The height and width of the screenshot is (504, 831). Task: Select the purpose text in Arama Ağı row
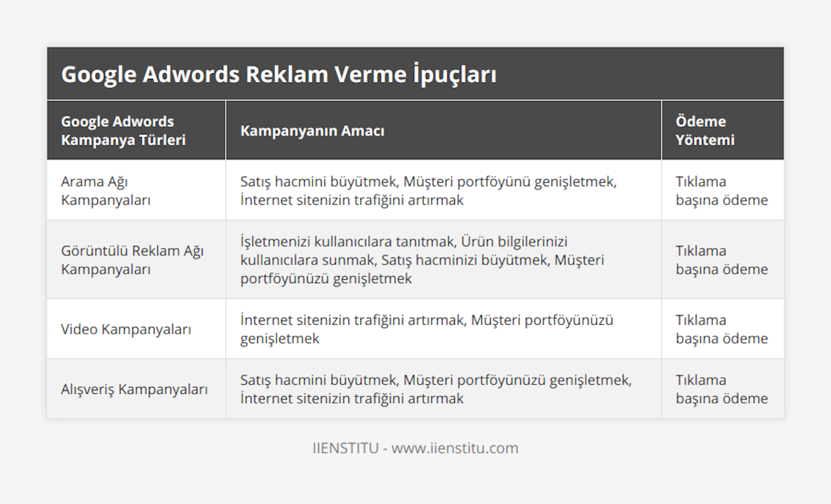(x=428, y=190)
